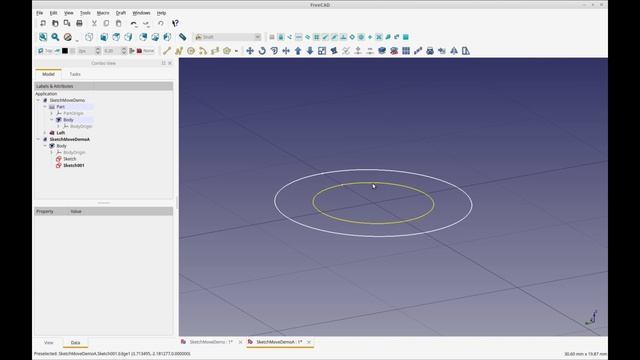Collapse the SketchMoveDemo document node

38,100
